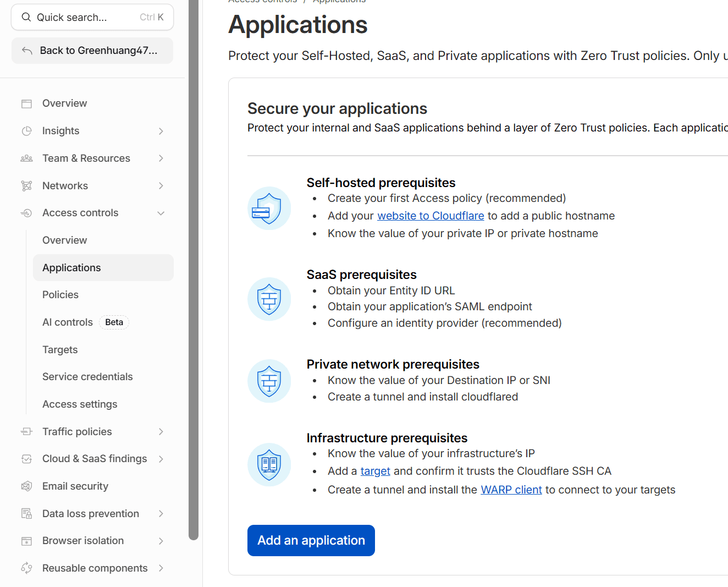Expand the Networks section chevron
Image resolution: width=728 pixels, height=587 pixels.
(x=161, y=186)
